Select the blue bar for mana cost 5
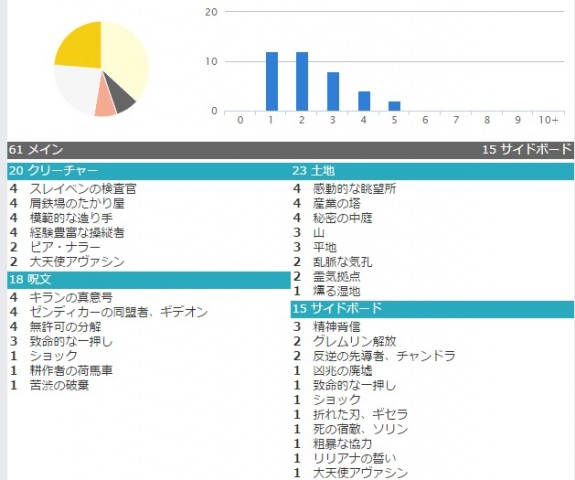575x480 pixels. (394, 106)
